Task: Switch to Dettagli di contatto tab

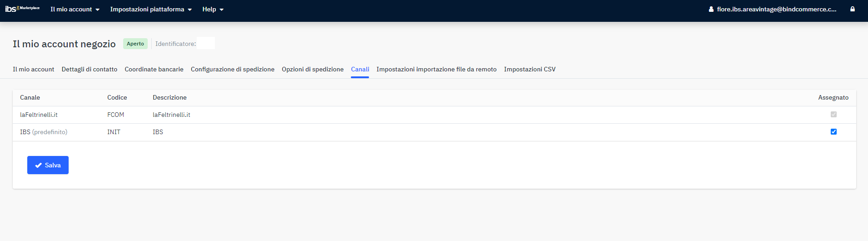Action: [90, 69]
